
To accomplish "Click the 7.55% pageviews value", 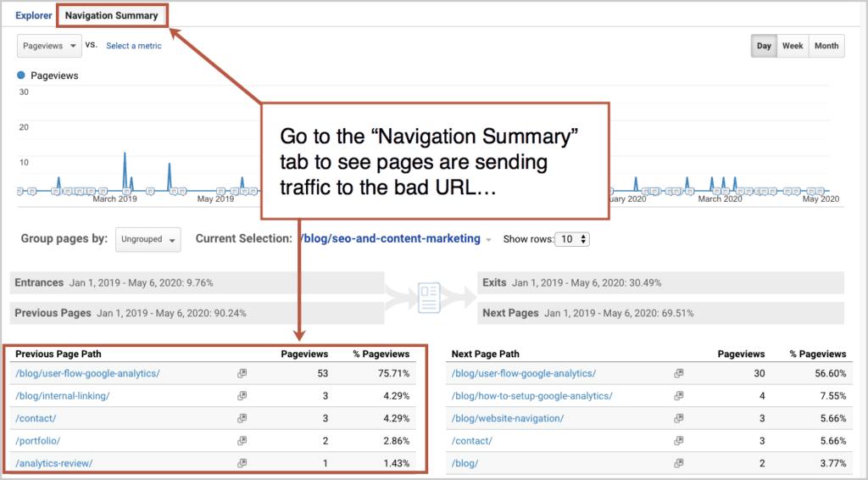I will [833, 396].
